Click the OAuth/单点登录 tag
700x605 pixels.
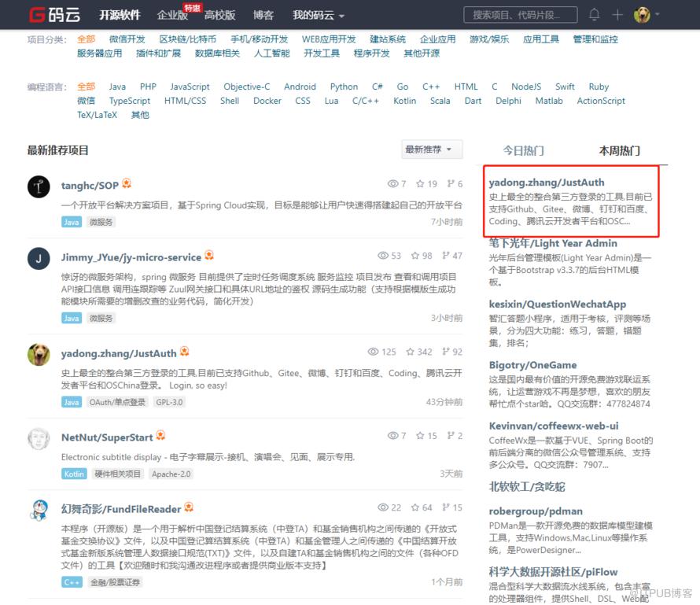point(117,402)
